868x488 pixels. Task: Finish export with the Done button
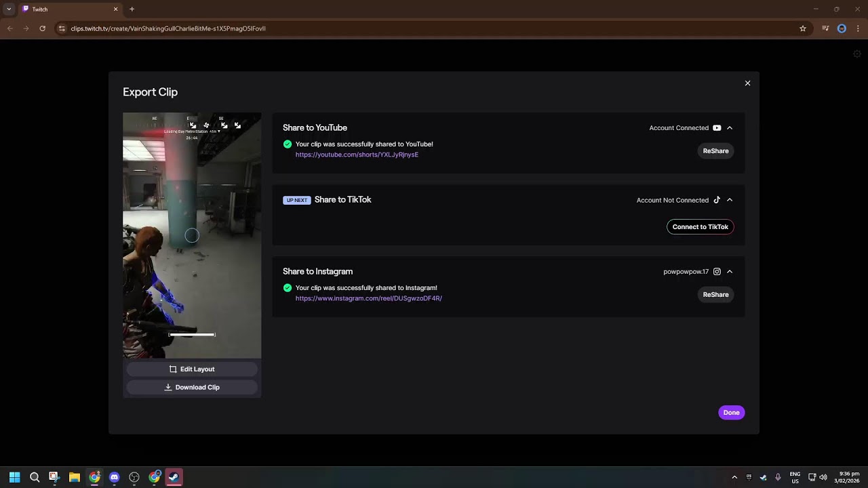pos(731,413)
